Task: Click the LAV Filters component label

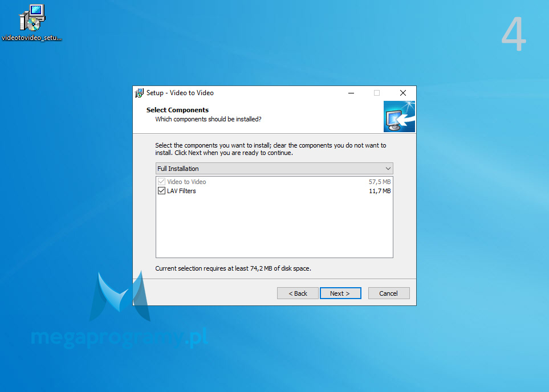Action: pyautogui.click(x=181, y=191)
